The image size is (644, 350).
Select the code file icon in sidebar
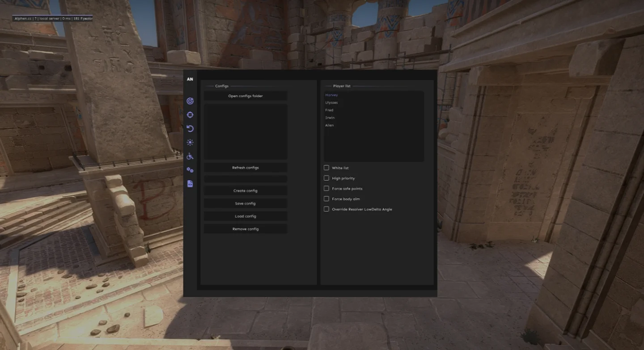click(x=190, y=184)
